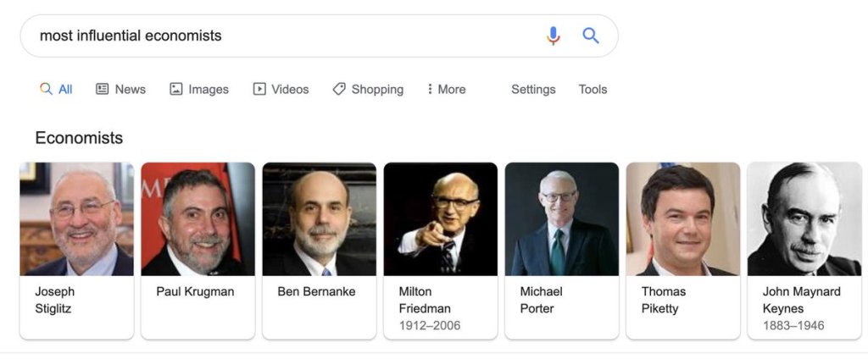
Task: Click the Paul Krugman name link
Action: pos(195,291)
